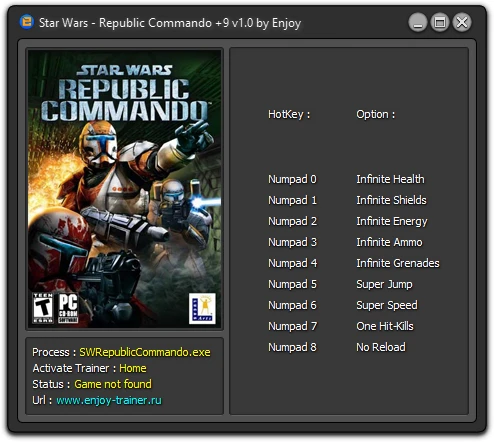Open the www.enjoy-trainer.ru link
494x442 pixels.
click(109, 400)
